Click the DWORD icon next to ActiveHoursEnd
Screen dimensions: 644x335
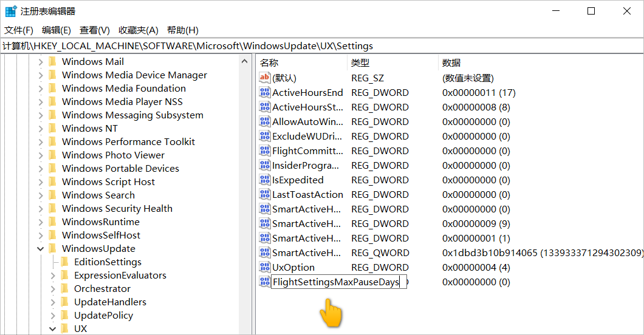(x=264, y=93)
